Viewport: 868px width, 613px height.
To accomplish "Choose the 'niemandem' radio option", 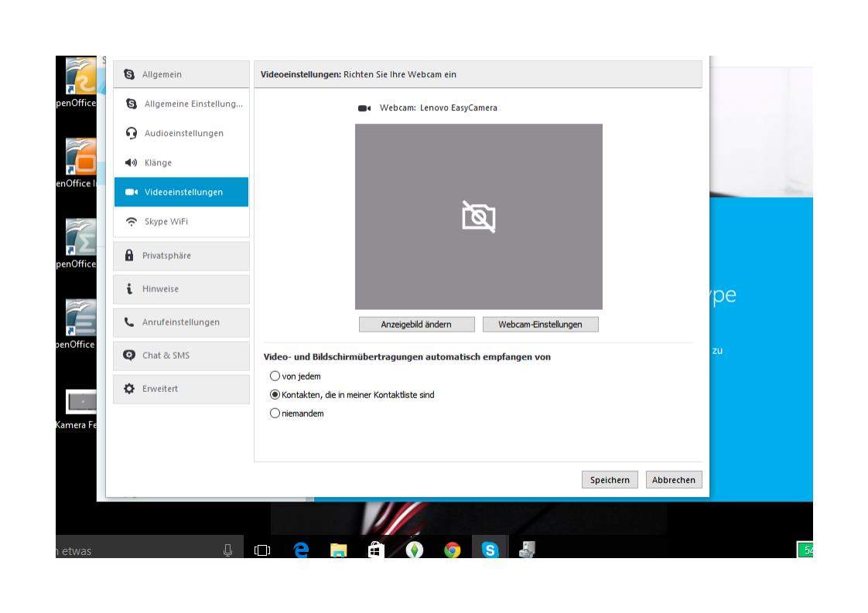I will click(275, 414).
